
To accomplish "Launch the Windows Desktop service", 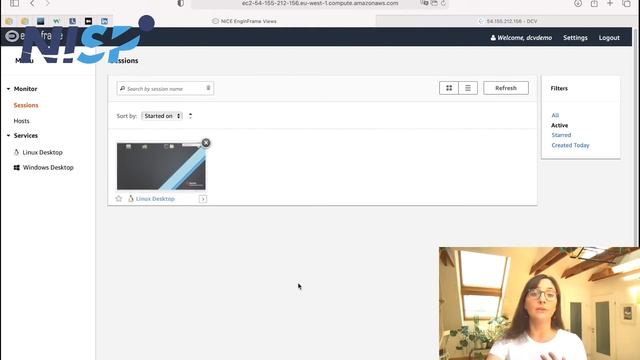I will (48, 167).
